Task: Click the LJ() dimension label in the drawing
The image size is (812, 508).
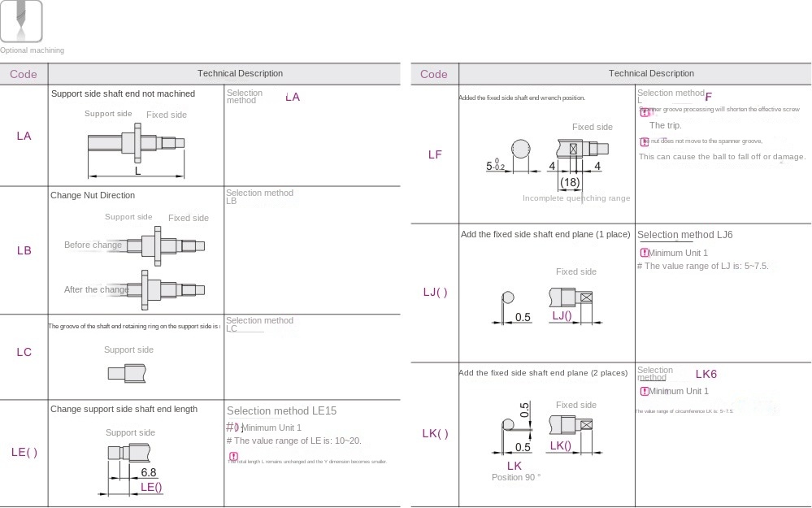Action: [x=562, y=316]
